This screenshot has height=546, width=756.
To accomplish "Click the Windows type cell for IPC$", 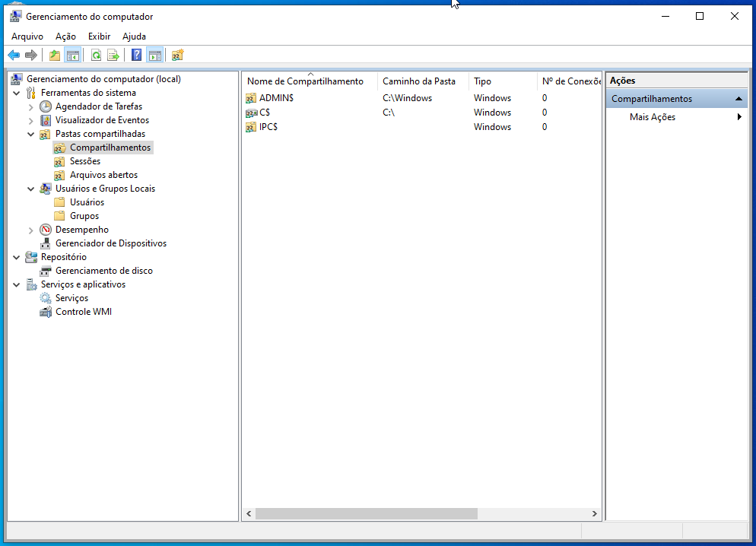I will point(492,127).
